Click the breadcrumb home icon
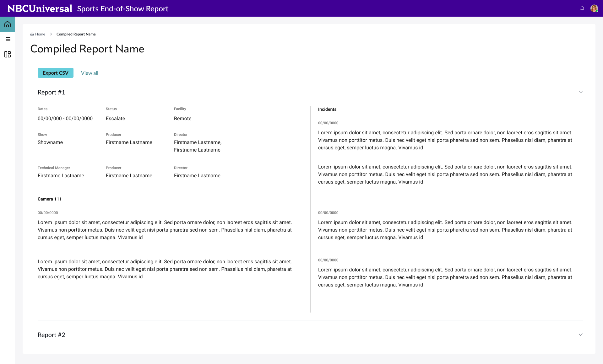This screenshot has width=603, height=364. point(32,34)
